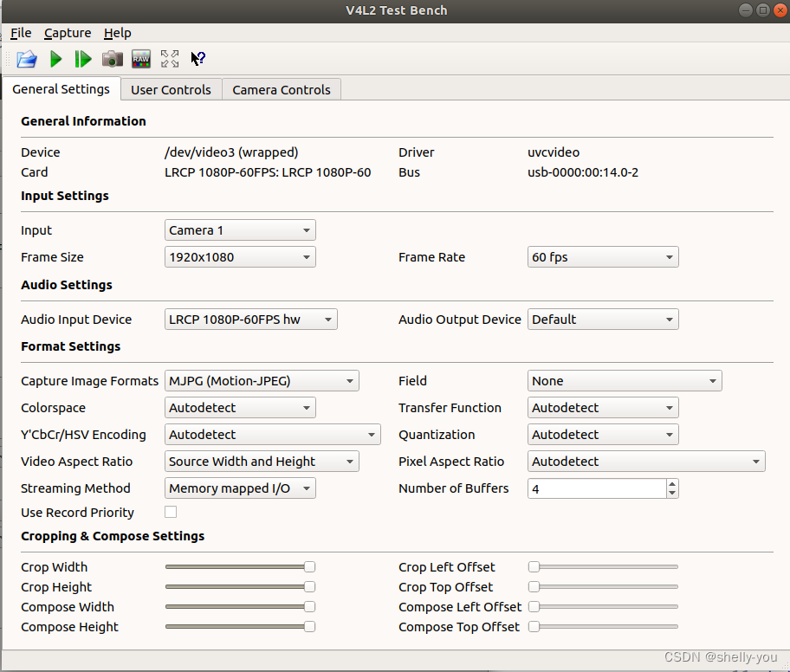Start capturing with the green play icon
The height and width of the screenshot is (672, 790).
(x=56, y=59)
